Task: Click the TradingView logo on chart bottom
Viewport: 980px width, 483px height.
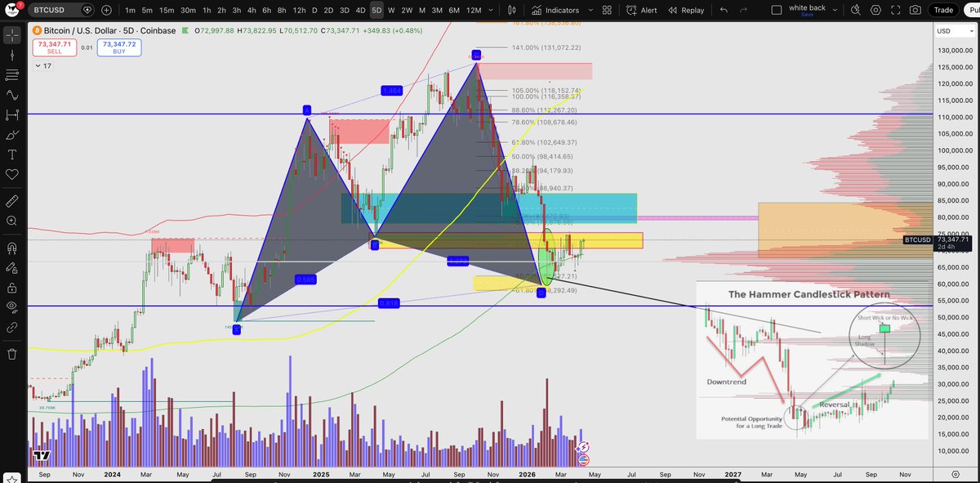Action: pos(42,456)
